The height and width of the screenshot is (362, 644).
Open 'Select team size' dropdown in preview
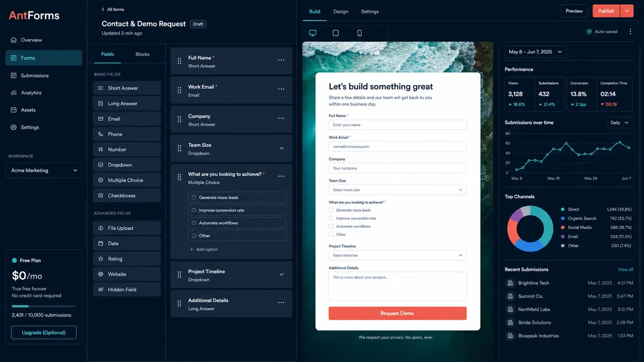tap(398, 190)
